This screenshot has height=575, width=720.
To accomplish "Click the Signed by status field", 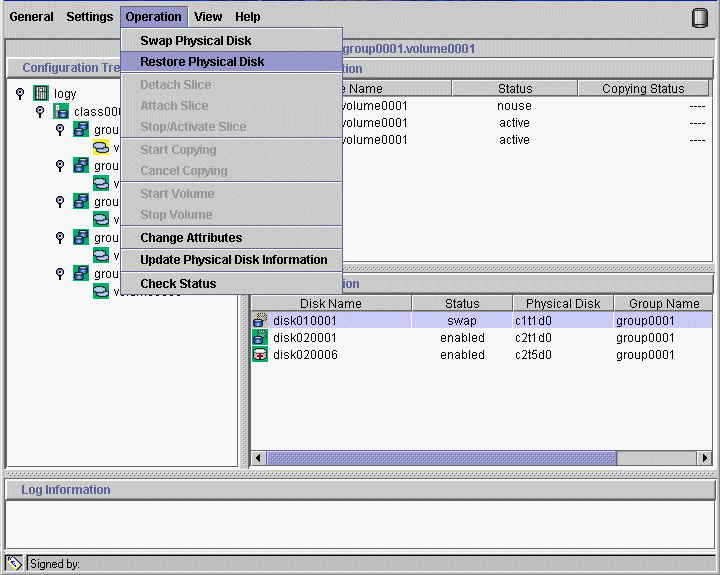I will 370,564.
